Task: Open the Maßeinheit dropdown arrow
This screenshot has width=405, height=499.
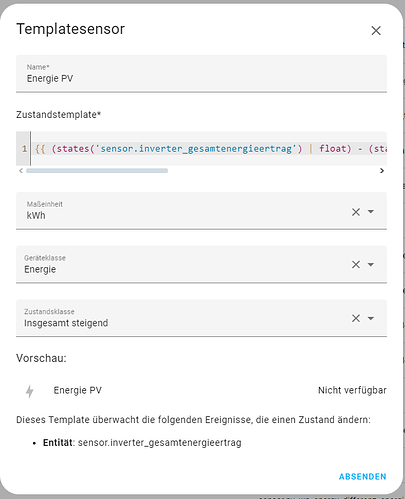Action: click(x=371, y=212)
